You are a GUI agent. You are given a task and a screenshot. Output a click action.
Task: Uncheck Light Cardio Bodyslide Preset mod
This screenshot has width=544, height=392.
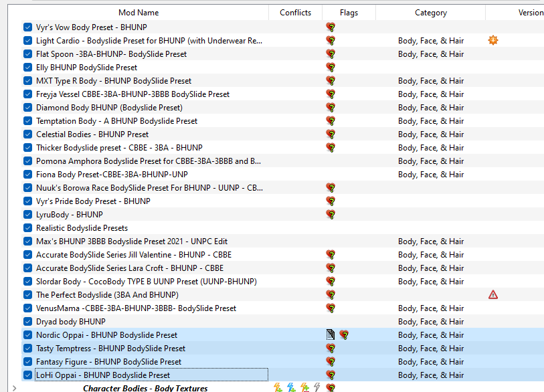pyautogui.click(x=27, y=41)
